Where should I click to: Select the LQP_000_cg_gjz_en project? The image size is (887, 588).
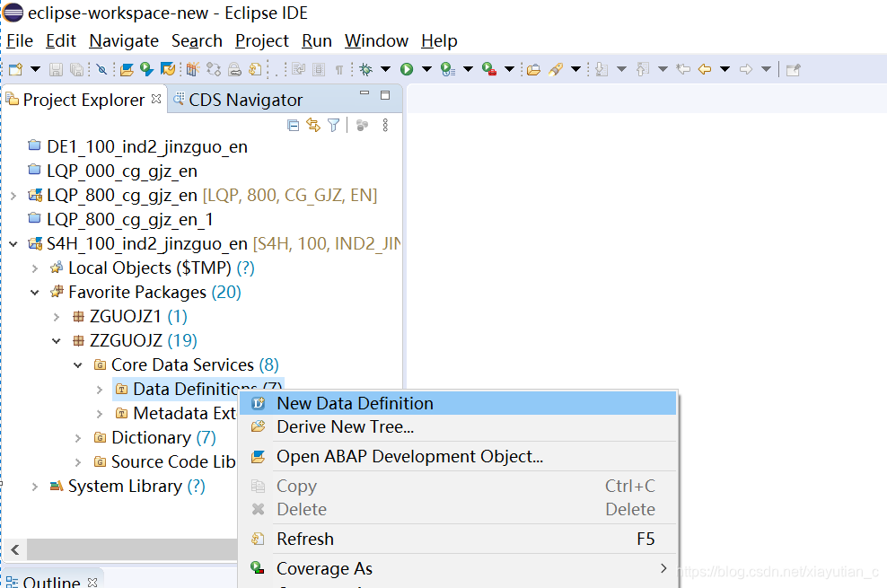122,171
